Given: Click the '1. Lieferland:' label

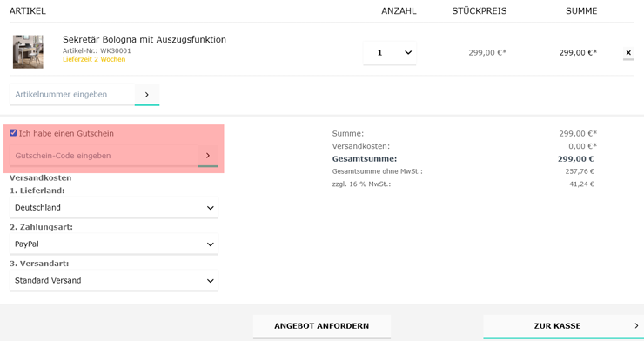Looking at the screenshot, I should click(37, 191).
